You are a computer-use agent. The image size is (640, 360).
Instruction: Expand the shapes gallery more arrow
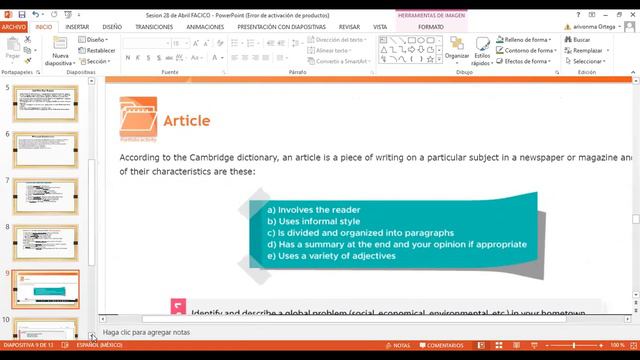439,60
